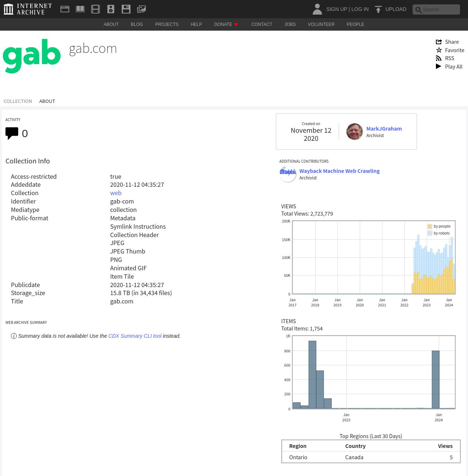Screen dimensions: 468x476
Task: Click the RSS feed icon
Action: (439, 58)
